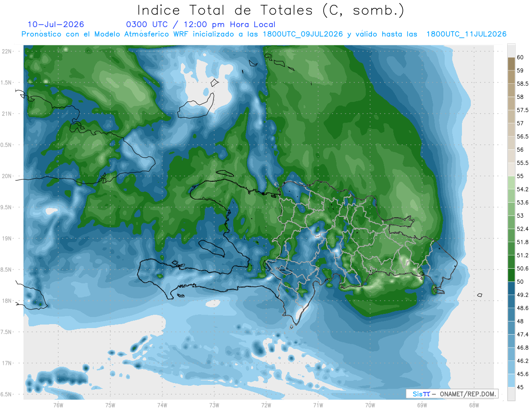Screen dimensions: 532x411
Task: Click the "53" legend value
Action: (x=520, y=215)
